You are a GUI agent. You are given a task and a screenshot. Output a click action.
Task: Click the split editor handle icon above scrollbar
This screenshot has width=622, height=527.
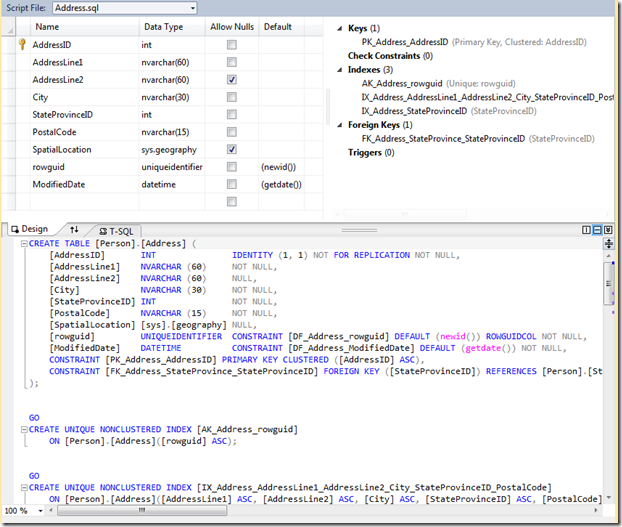[609, 243]
